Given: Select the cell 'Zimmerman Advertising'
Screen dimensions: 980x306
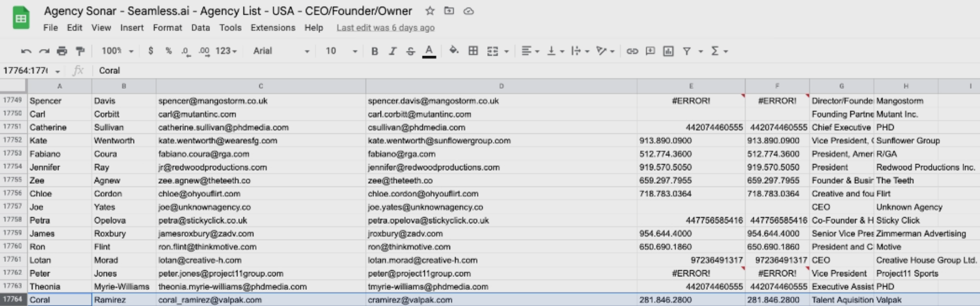Looking at the screenshot, I should click(921, 233).
